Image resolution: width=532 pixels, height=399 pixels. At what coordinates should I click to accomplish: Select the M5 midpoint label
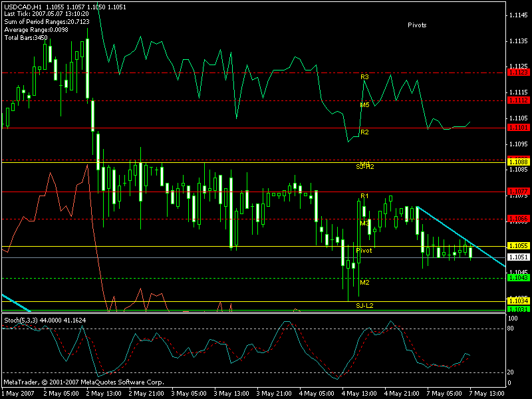pos(364,105)
